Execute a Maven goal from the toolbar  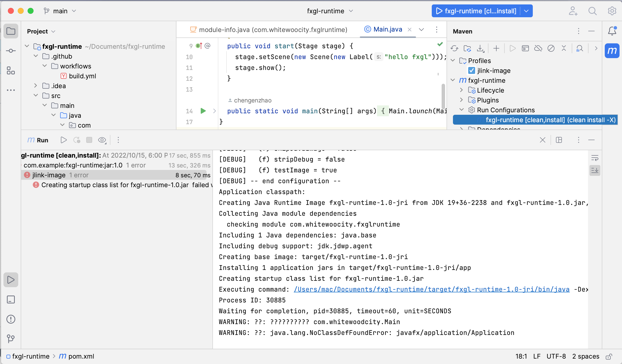coord(525,48)
